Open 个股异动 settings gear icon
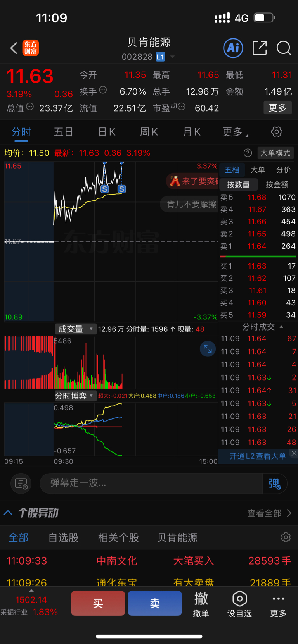 click(x=286, y=537)
